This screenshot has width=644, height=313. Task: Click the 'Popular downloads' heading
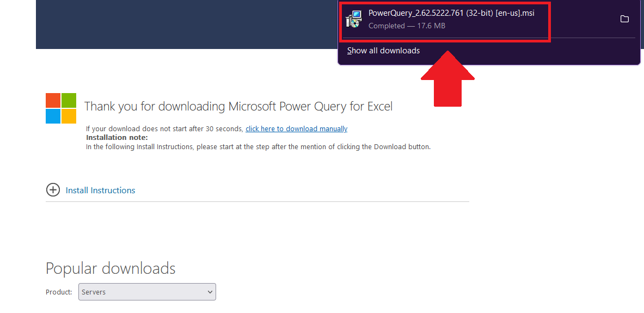click(111, 268)
